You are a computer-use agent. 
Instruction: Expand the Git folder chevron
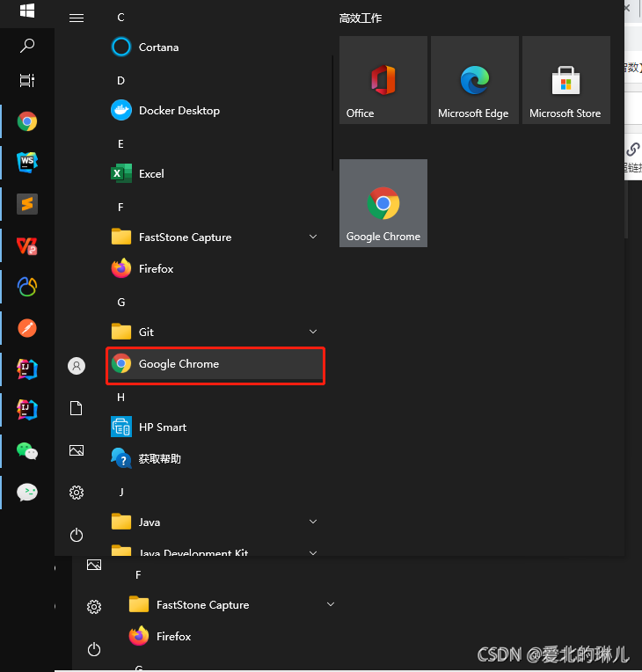[313, 332]
